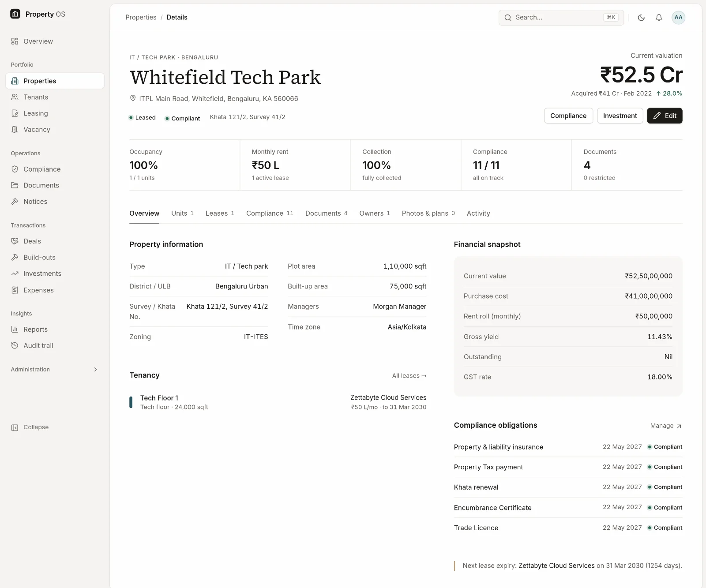Click the Compliance shield icon in sidebar
Screen dimensions: 706x588
[x=15, y=169]
